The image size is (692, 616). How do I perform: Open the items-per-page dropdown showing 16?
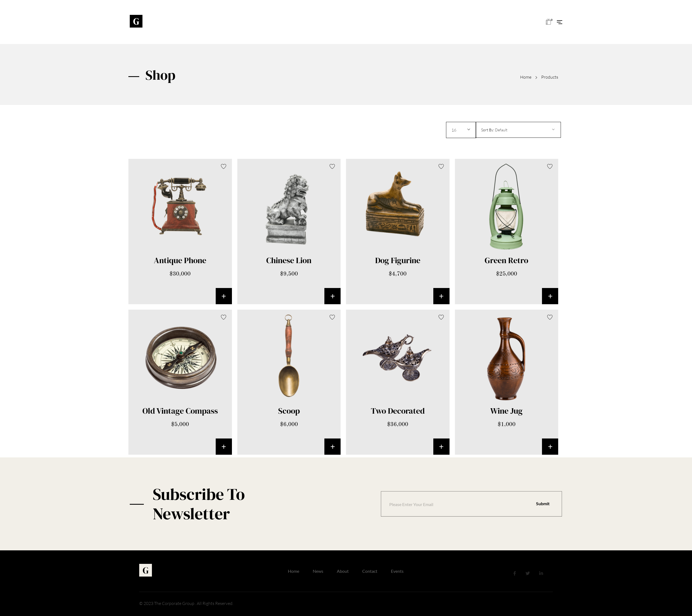461,130
